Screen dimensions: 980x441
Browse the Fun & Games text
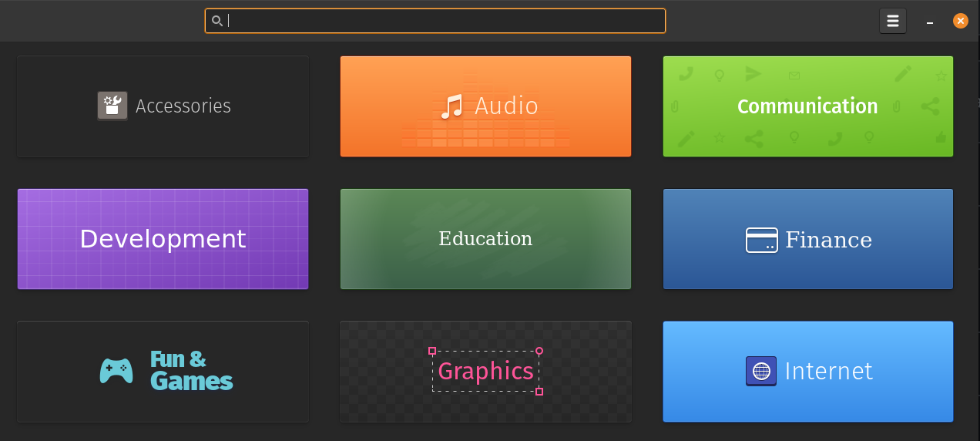coord(190,371)
